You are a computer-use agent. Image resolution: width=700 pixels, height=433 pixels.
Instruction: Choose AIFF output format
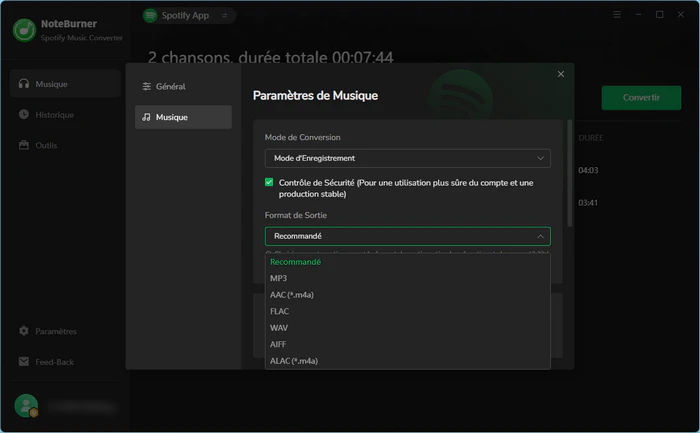click(408, 345)
